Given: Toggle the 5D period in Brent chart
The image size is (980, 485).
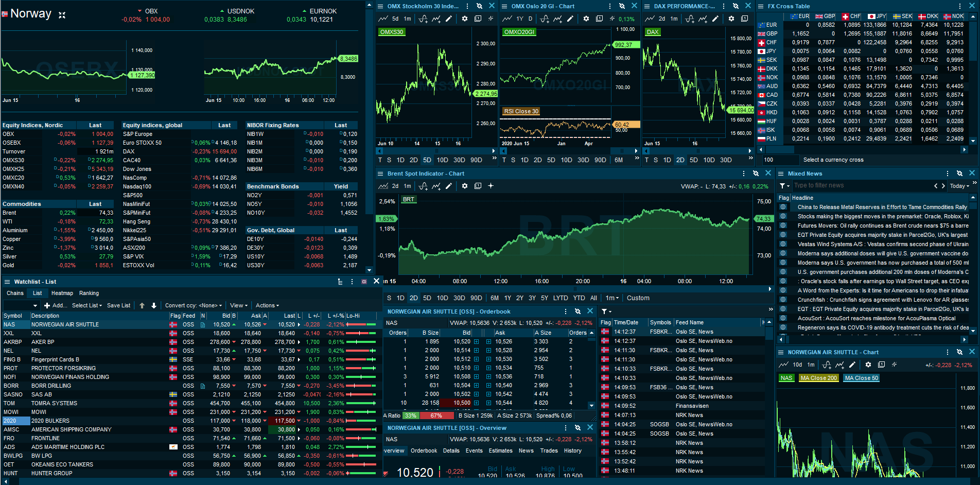Looking at the screenshot, I should [427, 298].
